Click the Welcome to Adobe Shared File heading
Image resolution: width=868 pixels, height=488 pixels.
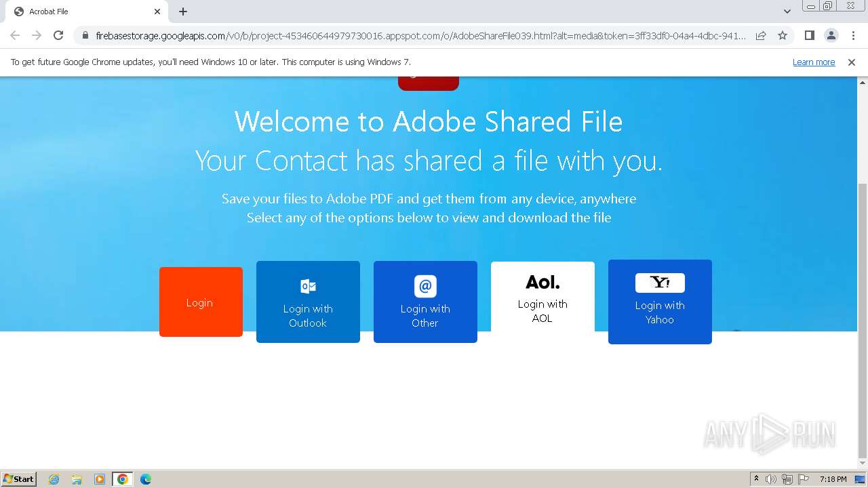tap(429, 122)
